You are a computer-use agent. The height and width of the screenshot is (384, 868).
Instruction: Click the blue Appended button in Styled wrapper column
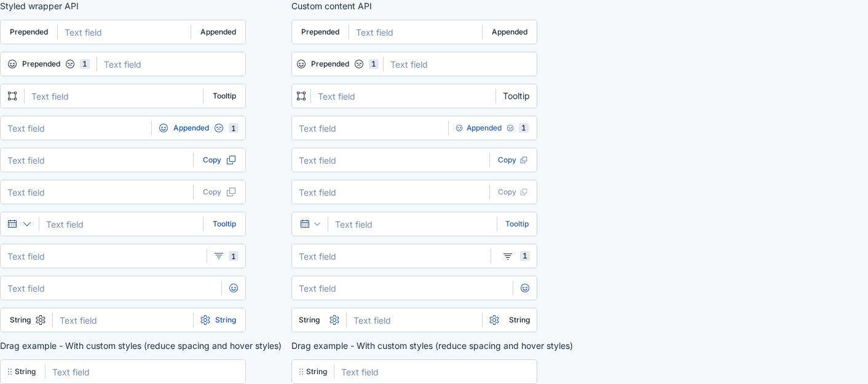pyautogui.click(x=199, y=128)
